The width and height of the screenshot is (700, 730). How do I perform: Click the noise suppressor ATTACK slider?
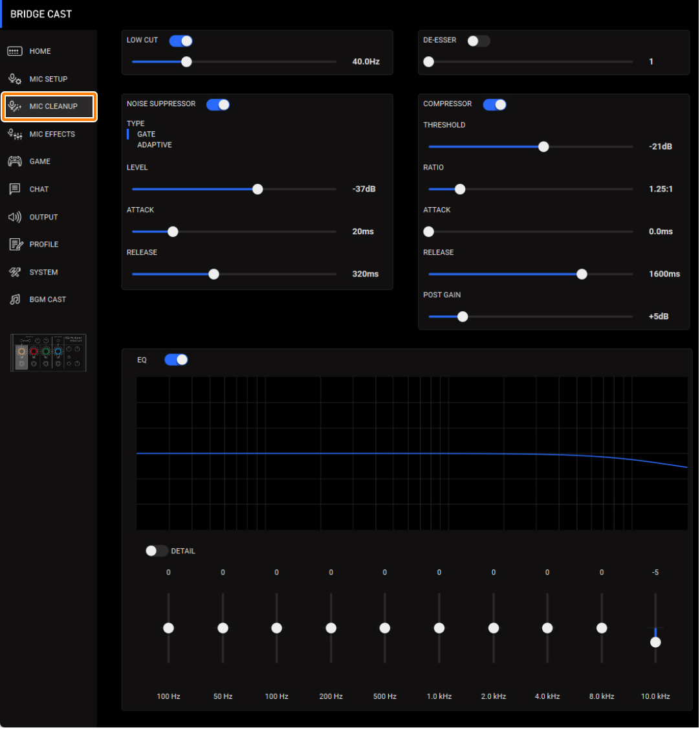pos(234,232)
